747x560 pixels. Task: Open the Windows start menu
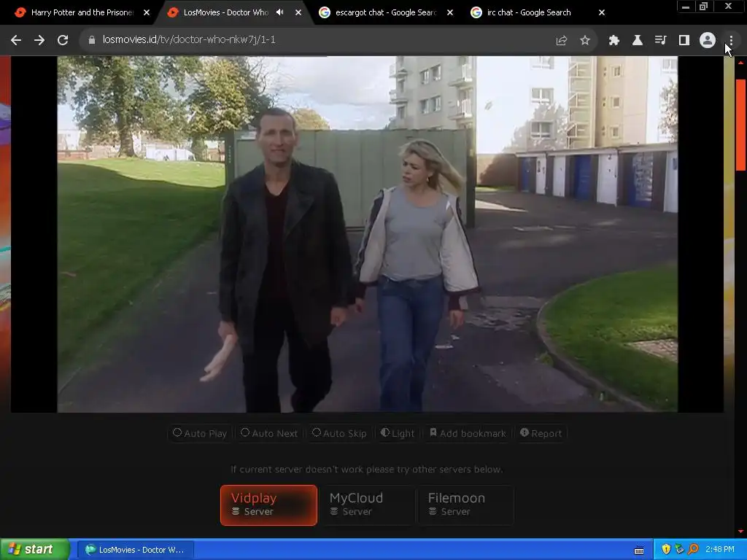coord(34,550)
